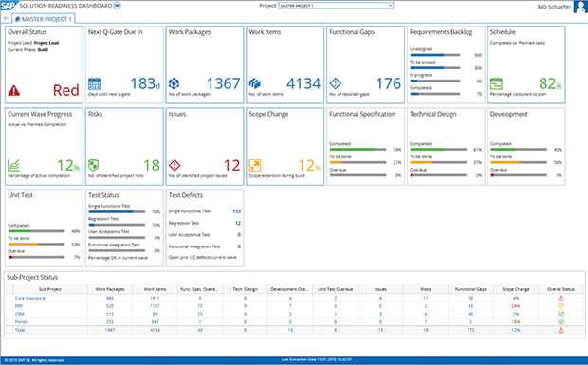Click the Work Items stacked icon
The height and width of the screenshot is (365, 588).
pyautogui.click(x=254, y=83)
